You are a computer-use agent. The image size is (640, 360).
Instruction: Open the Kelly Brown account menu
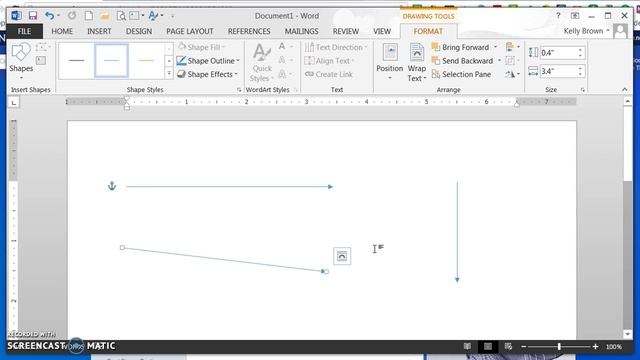point(587,31)
